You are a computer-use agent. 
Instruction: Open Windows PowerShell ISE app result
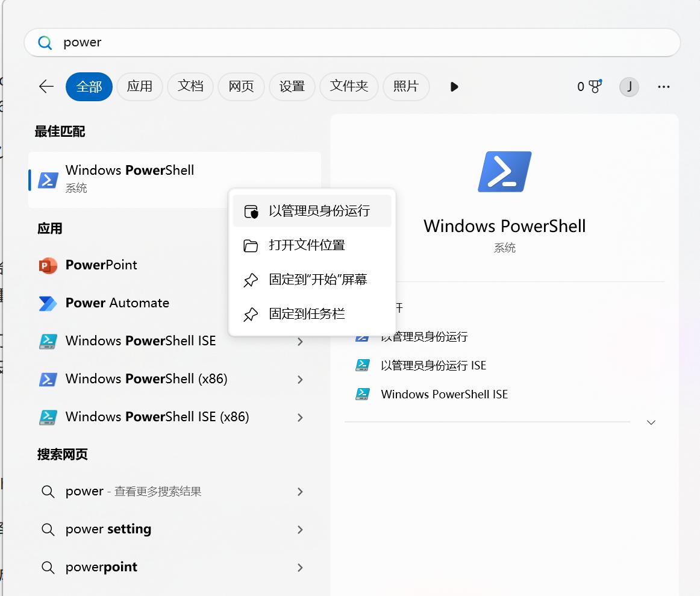click(x=175, y=342)
